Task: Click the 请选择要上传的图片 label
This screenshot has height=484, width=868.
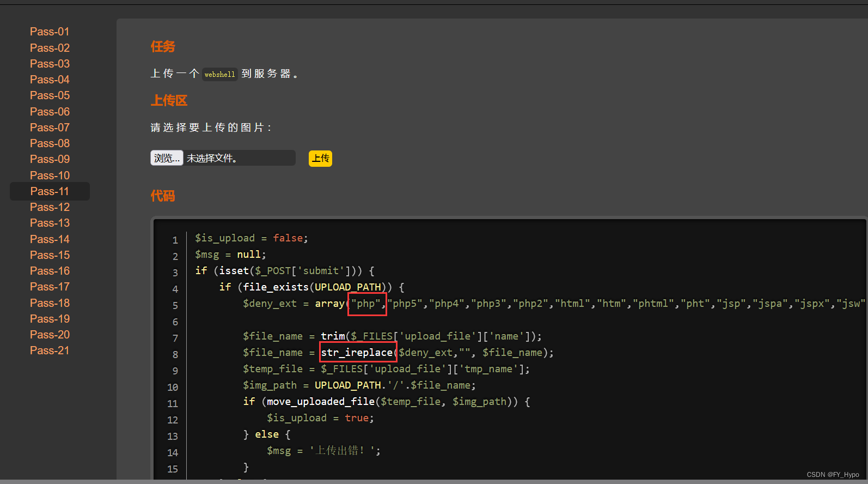Action: point(211,128)
